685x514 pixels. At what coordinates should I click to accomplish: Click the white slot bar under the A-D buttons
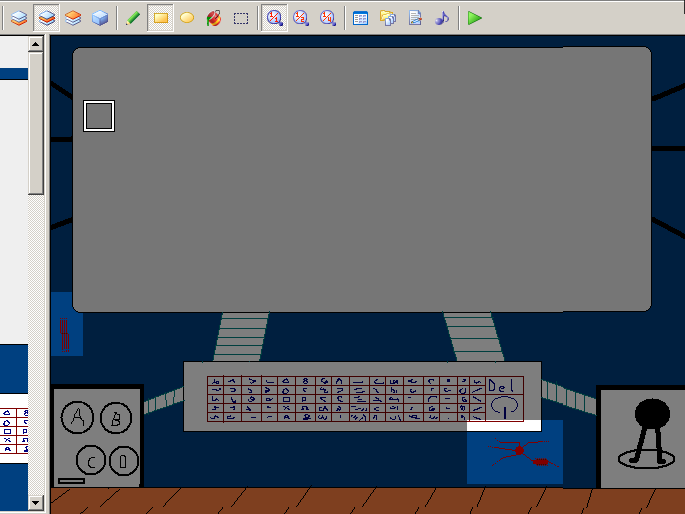tap(71, 481)
